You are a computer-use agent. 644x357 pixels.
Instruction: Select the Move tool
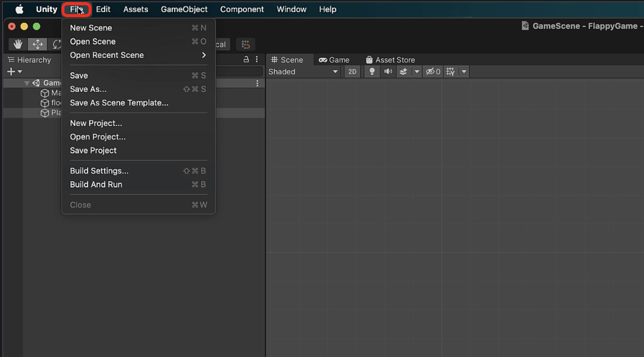37,44
